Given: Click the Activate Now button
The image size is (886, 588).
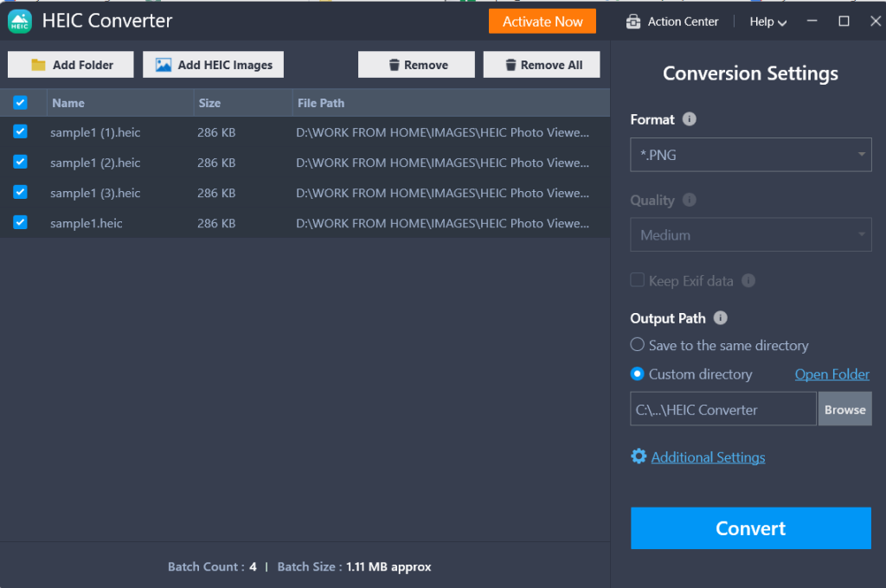Looking at the screenshot, I should click(543, 22).
